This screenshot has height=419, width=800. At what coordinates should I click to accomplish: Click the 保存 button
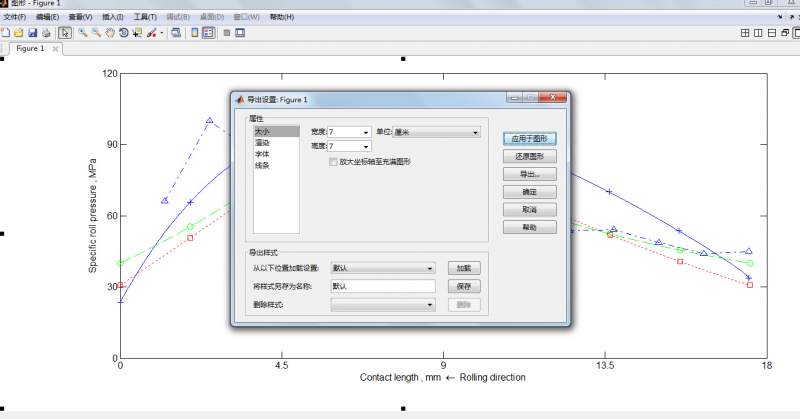[464, 286]
